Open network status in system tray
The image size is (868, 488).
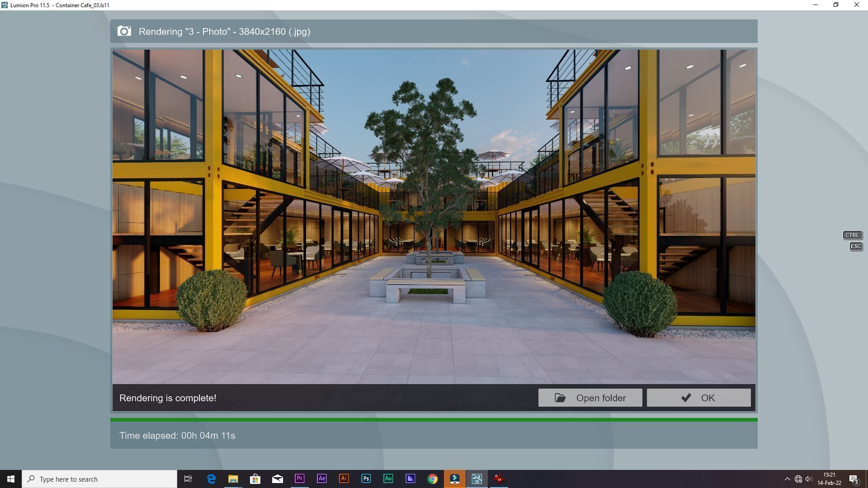click(798, 479)
